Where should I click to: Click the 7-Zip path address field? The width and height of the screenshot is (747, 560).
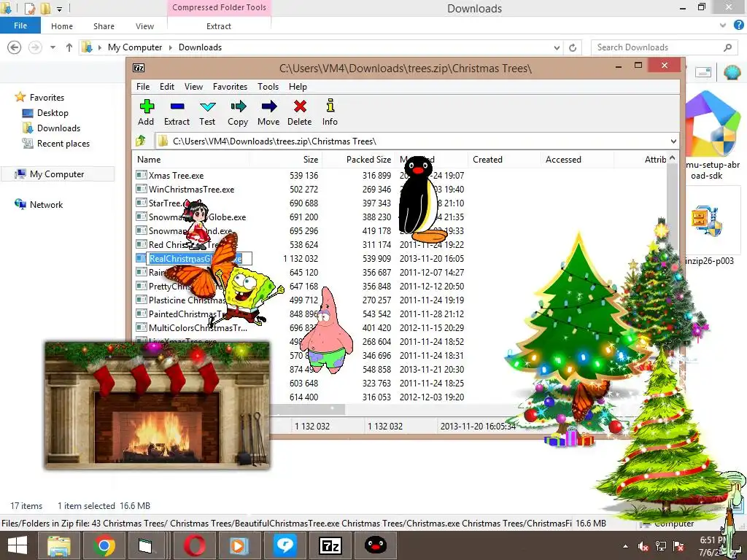click(417, 141)
